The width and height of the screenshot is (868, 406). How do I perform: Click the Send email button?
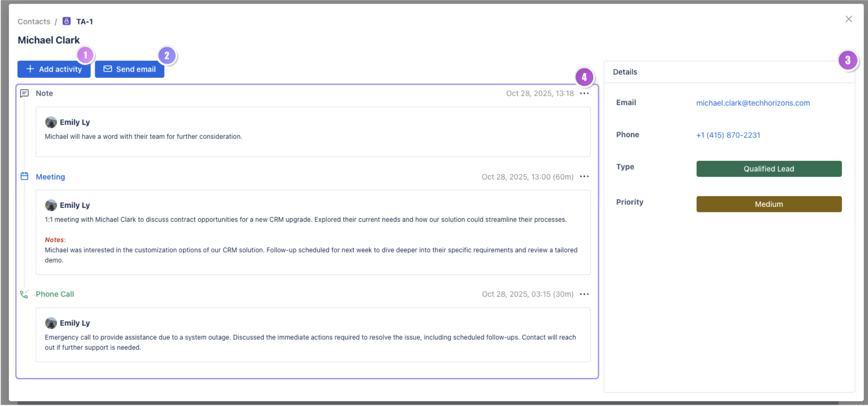point(129,69)
